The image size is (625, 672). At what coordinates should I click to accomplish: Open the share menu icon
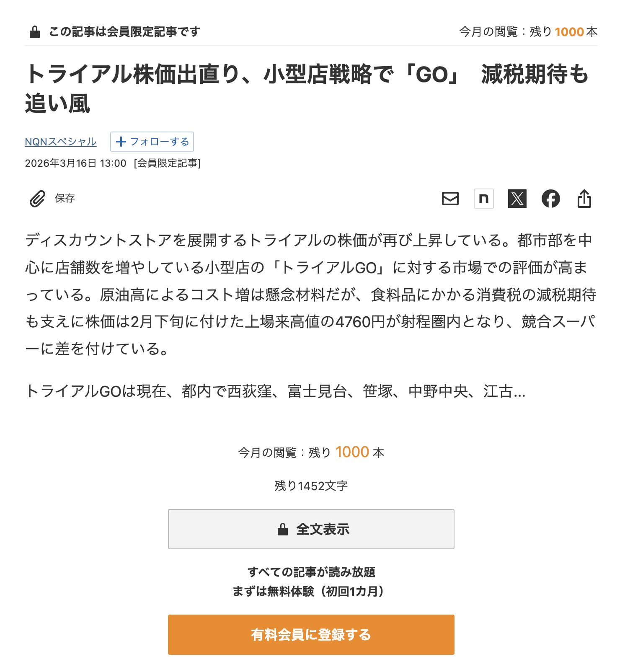[584, 199]
